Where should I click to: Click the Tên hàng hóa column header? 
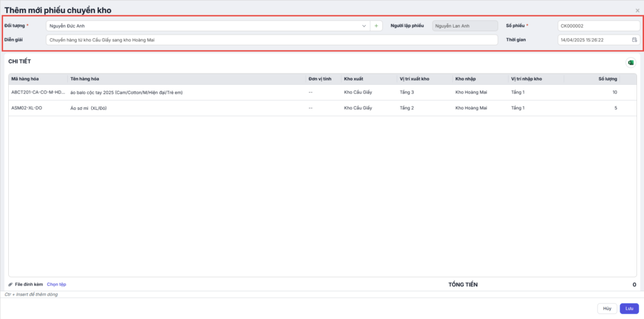tap(85, 79)
